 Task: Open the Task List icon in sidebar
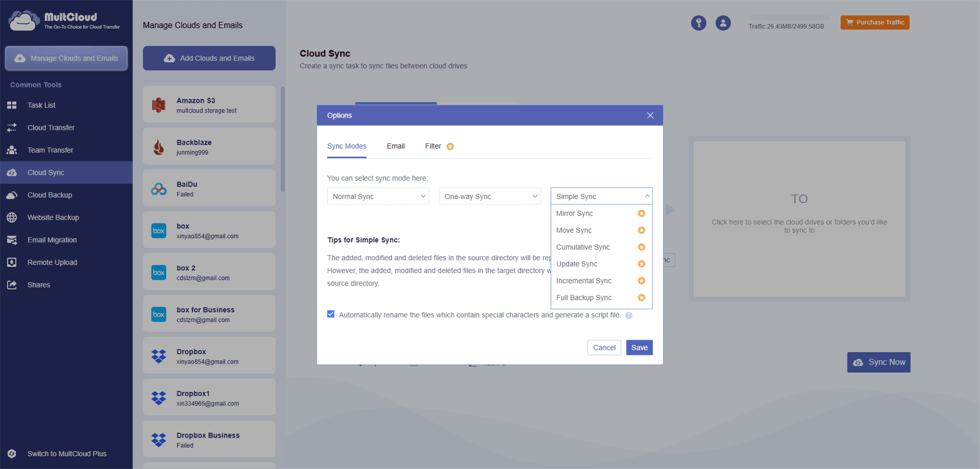(12, 105)
